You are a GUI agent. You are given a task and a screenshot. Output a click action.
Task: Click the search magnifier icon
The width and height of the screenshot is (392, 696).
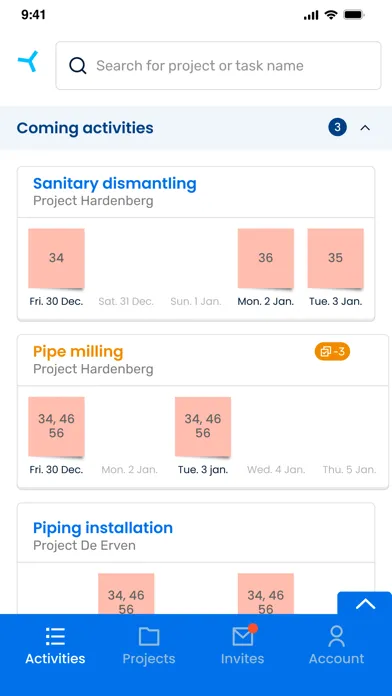pos(78,66)
